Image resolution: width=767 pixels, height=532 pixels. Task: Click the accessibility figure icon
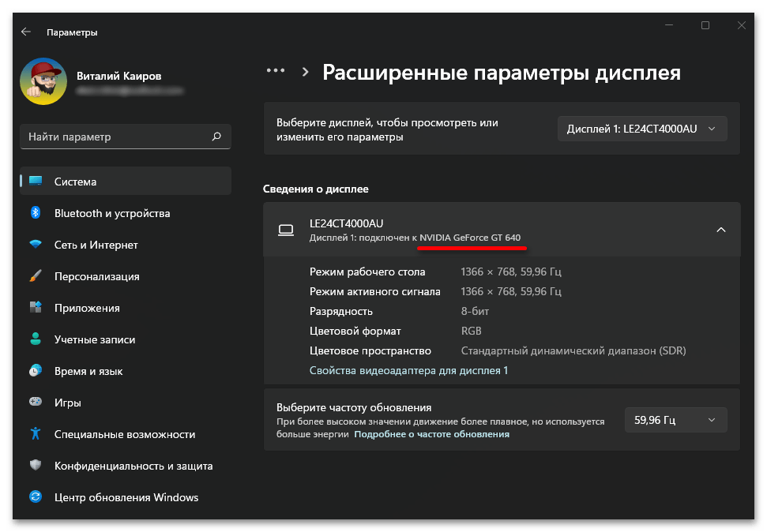(36, 433)
